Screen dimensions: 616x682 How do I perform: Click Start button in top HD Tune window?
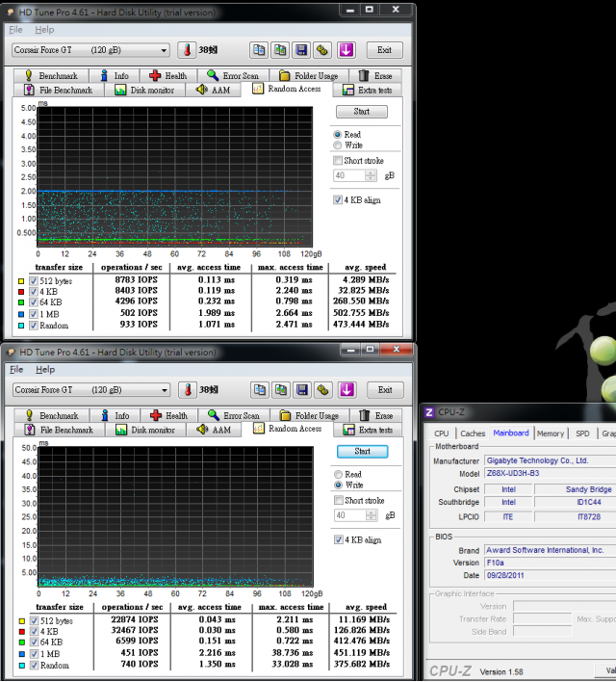(362, 112)
